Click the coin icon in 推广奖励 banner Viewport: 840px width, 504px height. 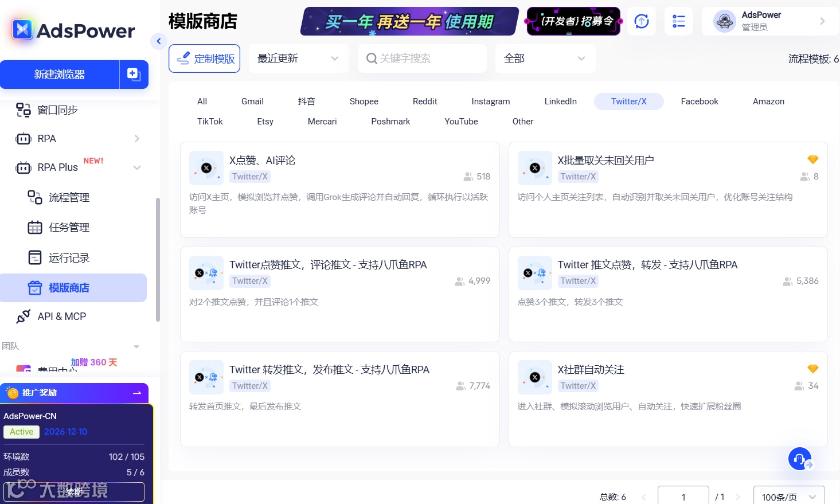pos(13,393)
